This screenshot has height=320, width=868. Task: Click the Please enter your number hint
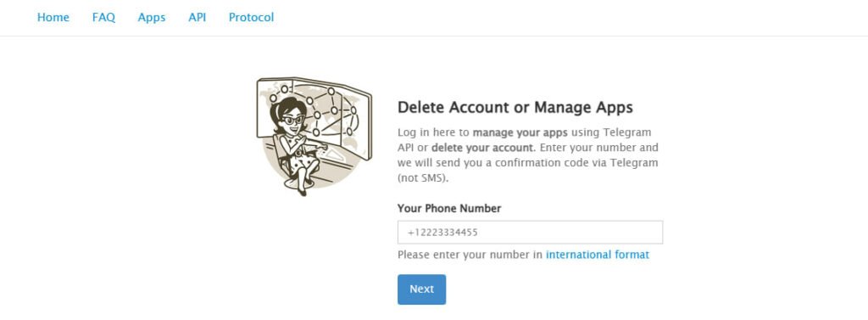(x=470, y=255)
